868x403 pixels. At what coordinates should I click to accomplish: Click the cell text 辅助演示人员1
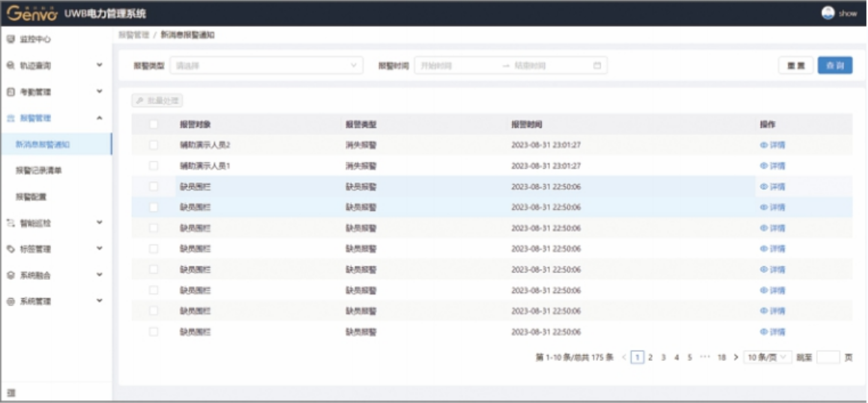tap(205, 166)
